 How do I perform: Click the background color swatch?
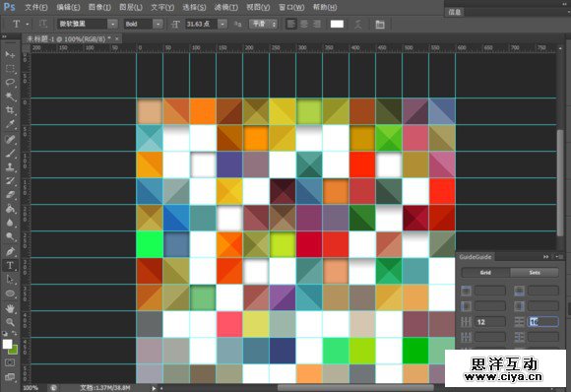pos(14,350)
